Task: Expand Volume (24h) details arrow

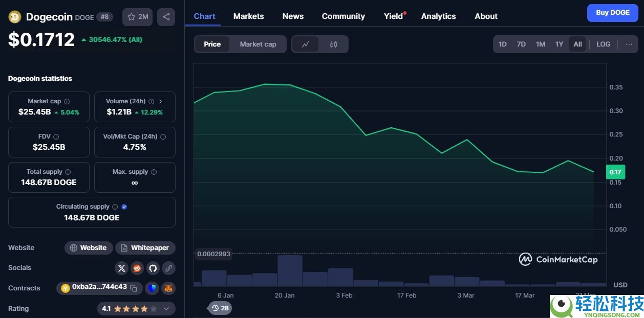Action: (160, 101)
